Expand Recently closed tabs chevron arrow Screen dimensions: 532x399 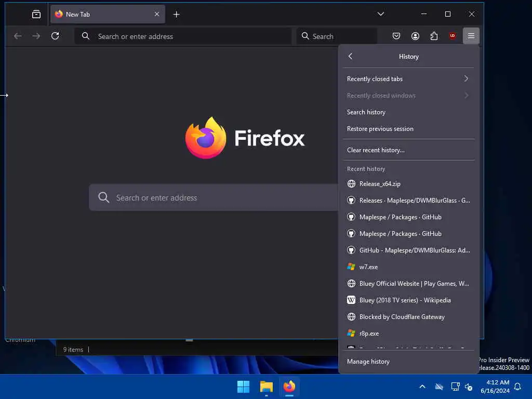[x=466, y=79]
